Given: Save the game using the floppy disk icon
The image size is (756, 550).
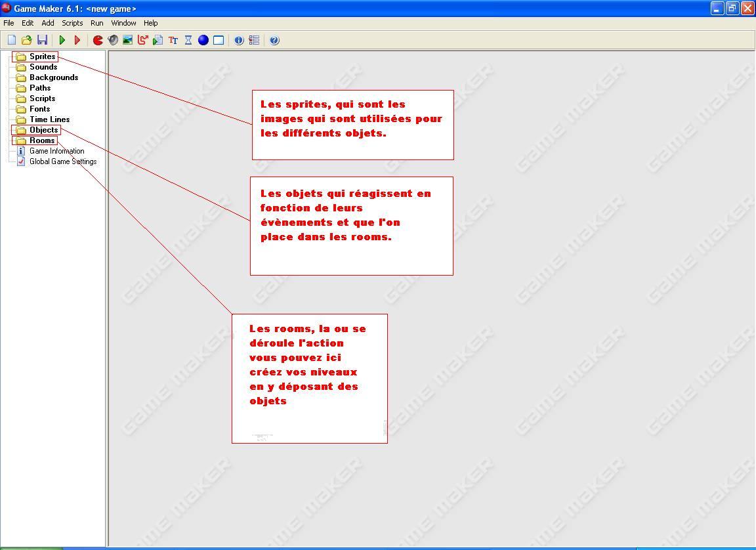Looking at the screenshot, I should coord(43,40).
